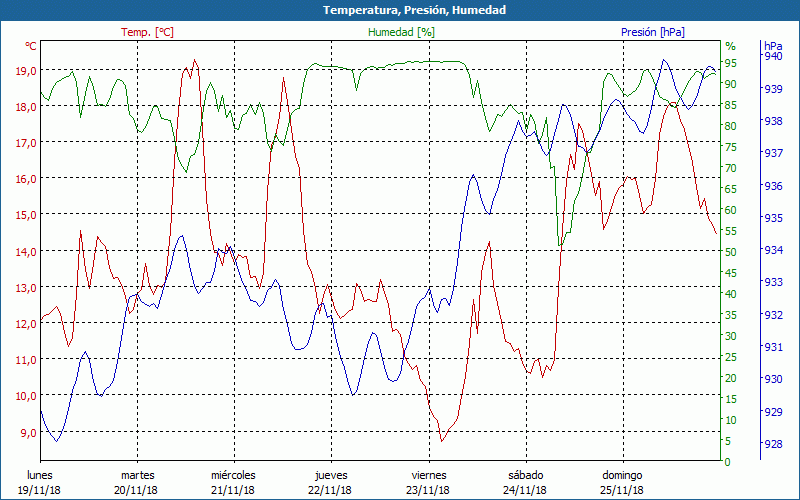This screenshot has height=500, width=800.
Task: Click the '95' humidity axis value
Action: coord(731,63)
